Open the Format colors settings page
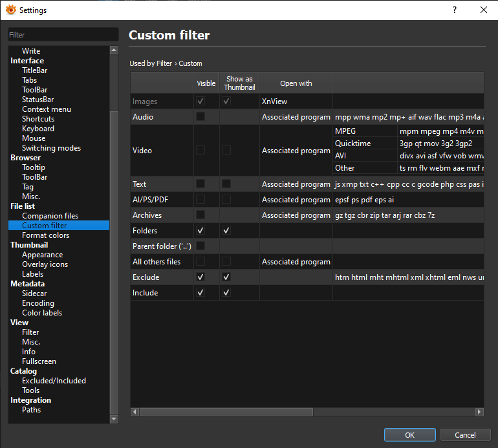The image size is (498, 448). click(45, 235)
